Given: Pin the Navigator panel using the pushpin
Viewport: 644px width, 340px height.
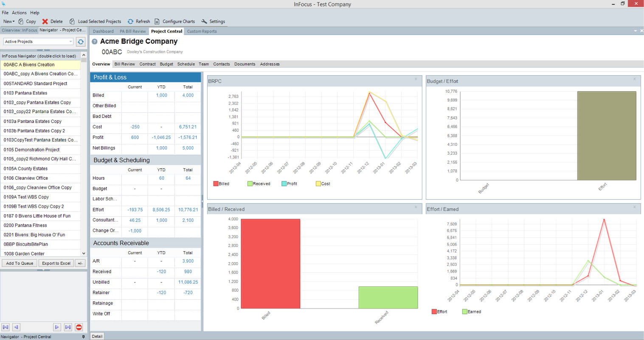Looking at the screenshot, I should [x=83, y=337].
